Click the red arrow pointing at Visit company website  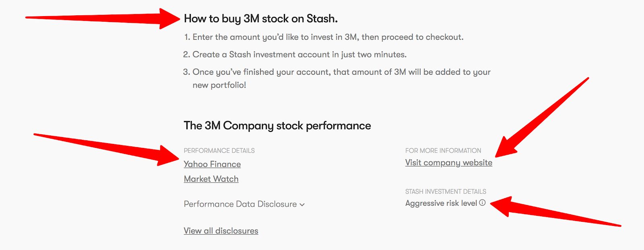point(542,117)
